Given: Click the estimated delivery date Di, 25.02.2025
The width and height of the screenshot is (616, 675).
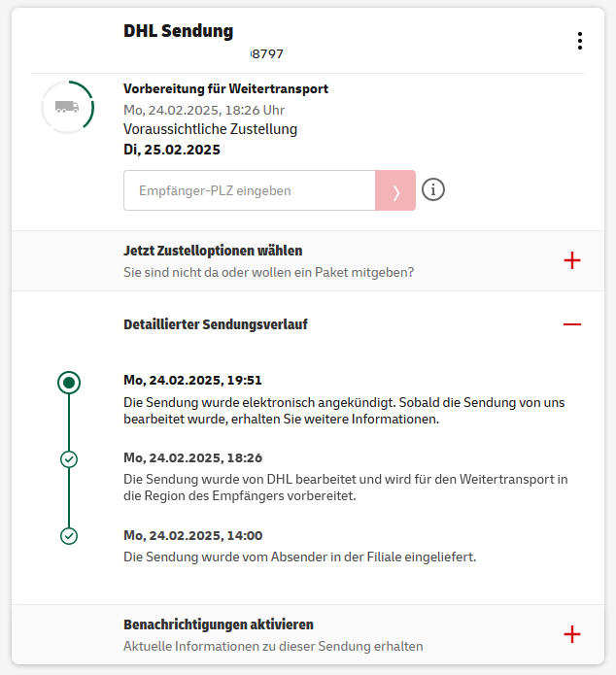Looking at the screenshot, I should tap(172, 150).
